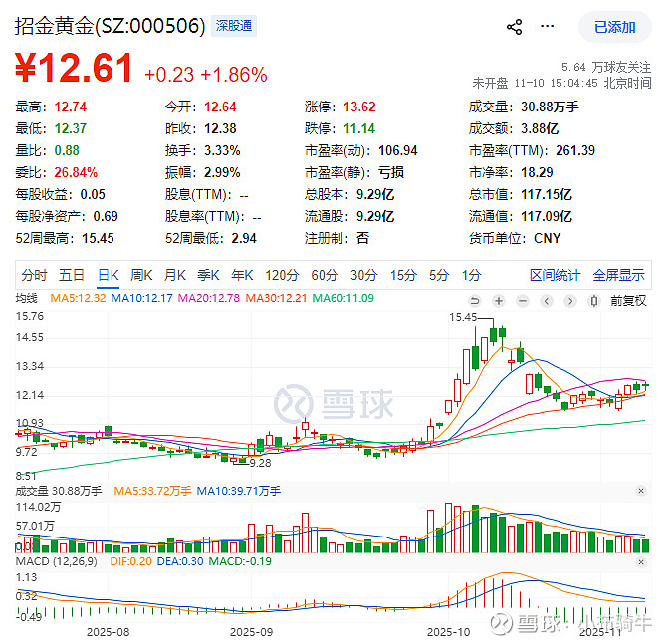The width and height of the screenshot is (672, 644).
Task: Select the 季K tab
Action: pos(208,275)
